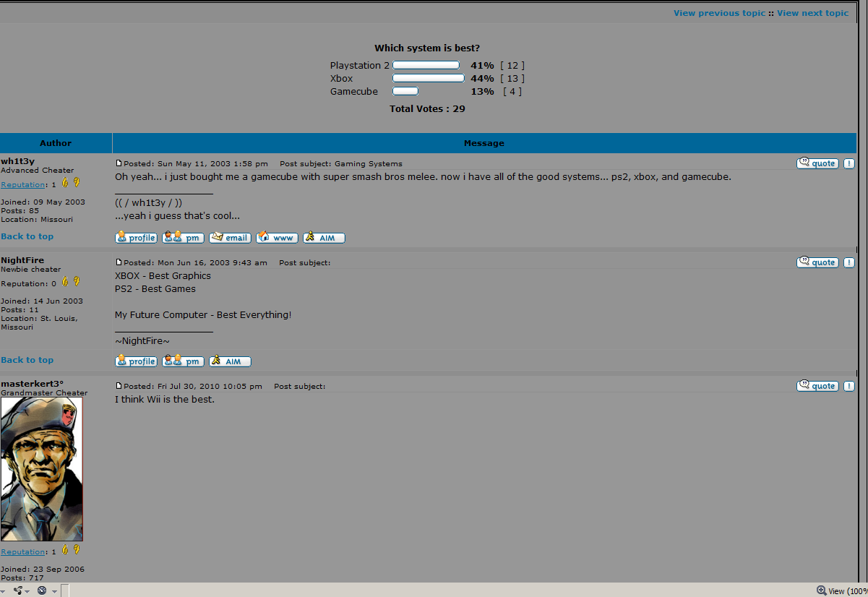Give NightFire a thumbs-up reputation
This screenshot has width=868, height=597.
point(64,282)
